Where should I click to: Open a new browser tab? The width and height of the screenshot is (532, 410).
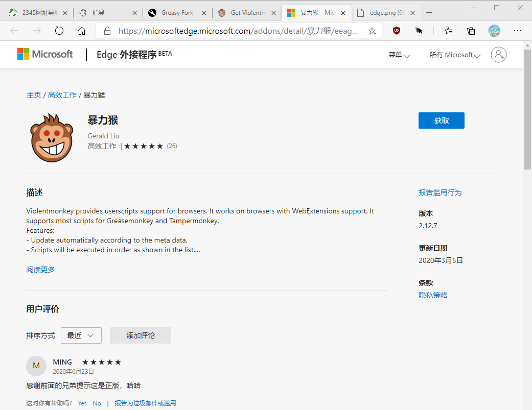coord(429,13)
